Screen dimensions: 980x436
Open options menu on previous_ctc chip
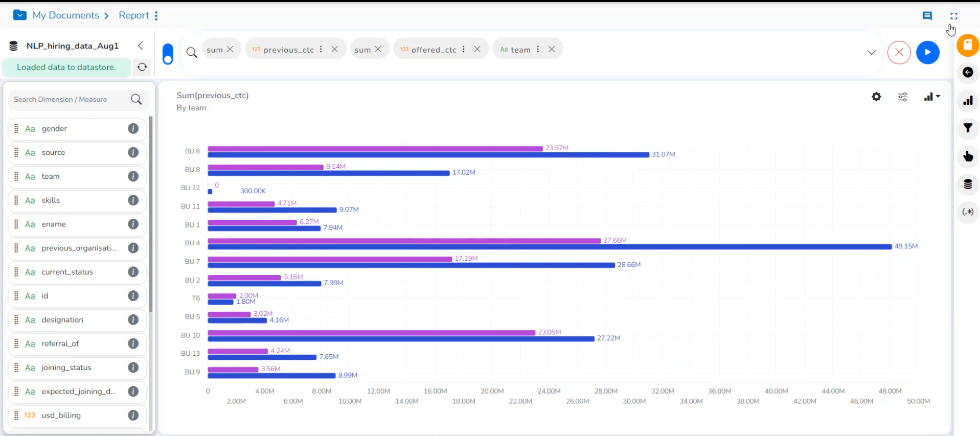point(321,49)
